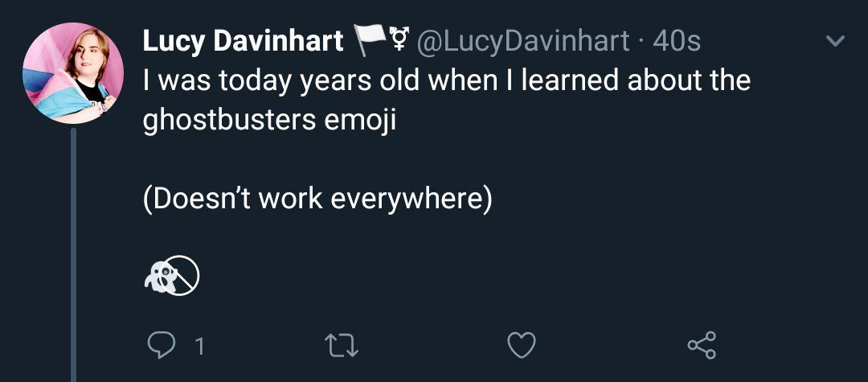Viewport: 868px width, 382px height.
Task: Open the share icon options
Action: coord(701,346)
